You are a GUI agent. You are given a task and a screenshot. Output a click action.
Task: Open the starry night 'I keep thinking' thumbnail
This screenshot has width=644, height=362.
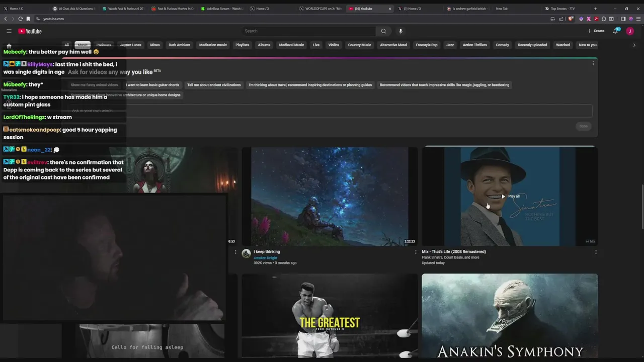pos(330,196)
